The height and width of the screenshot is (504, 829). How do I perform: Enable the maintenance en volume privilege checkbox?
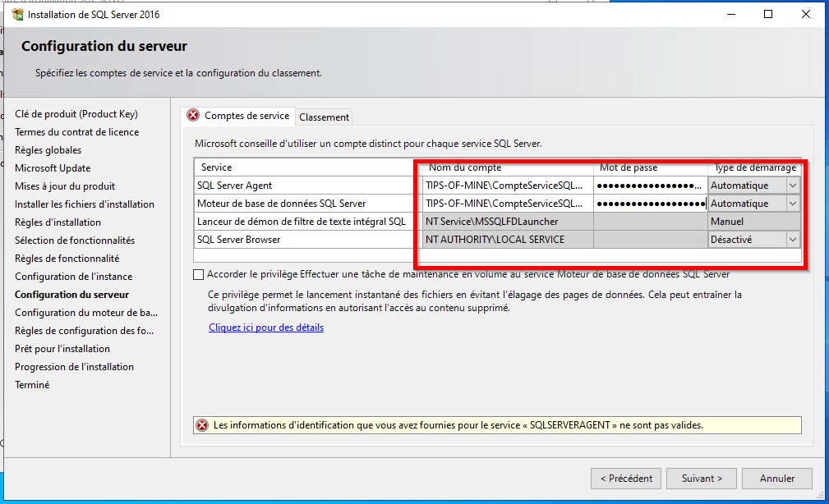pos(198,275)
